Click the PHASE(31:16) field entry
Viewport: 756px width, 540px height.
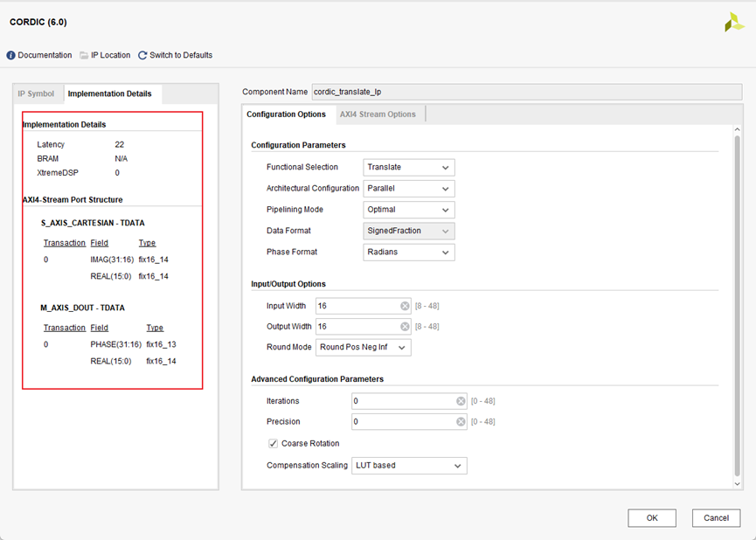point(115,345)
